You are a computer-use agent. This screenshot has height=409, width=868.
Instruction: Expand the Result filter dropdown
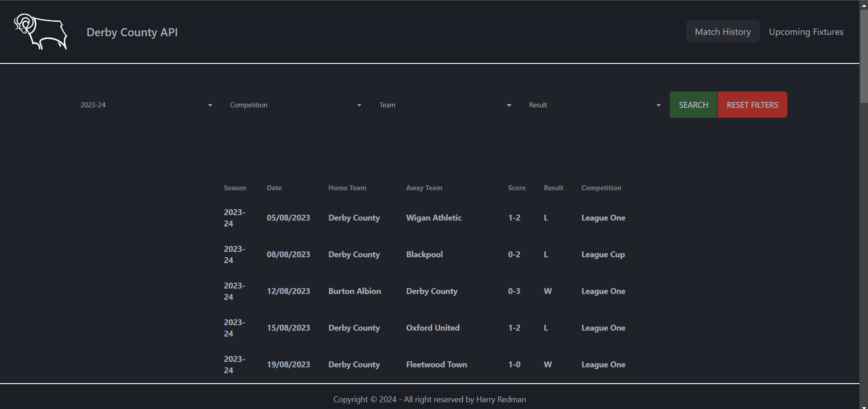(593, 105)
